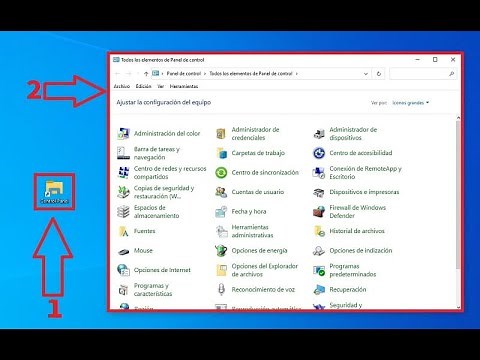Open the Centro de accesibilidad icon
480x360 pixels.
(x=319, y=153)
